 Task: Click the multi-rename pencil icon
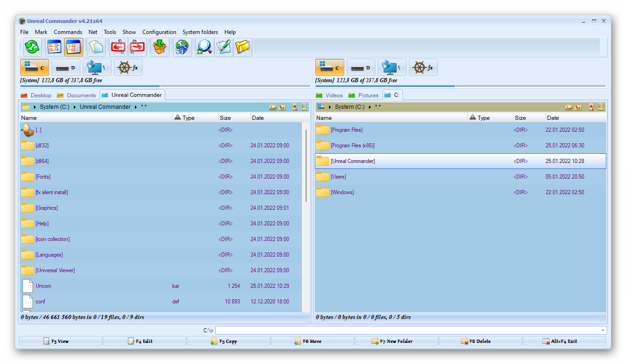pos(224,47)
